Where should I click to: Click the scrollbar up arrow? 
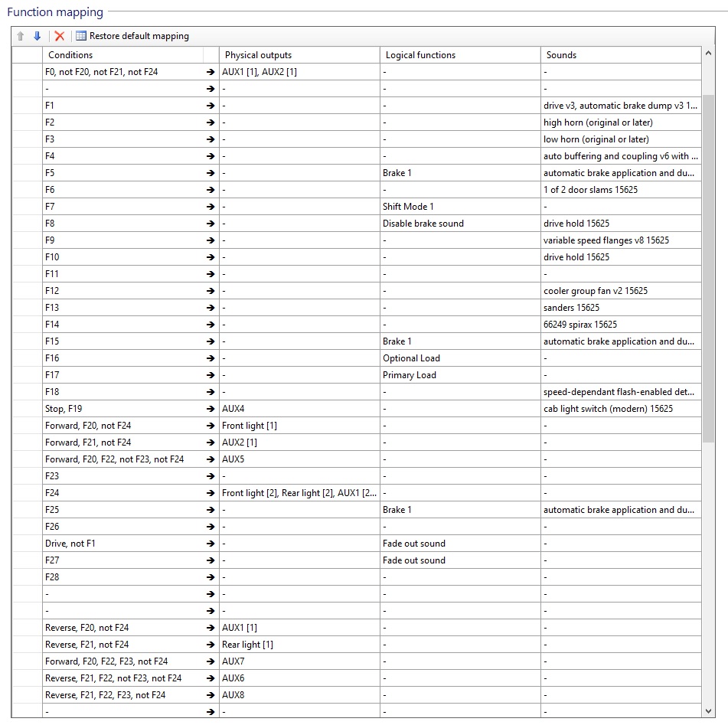(708, 54)
